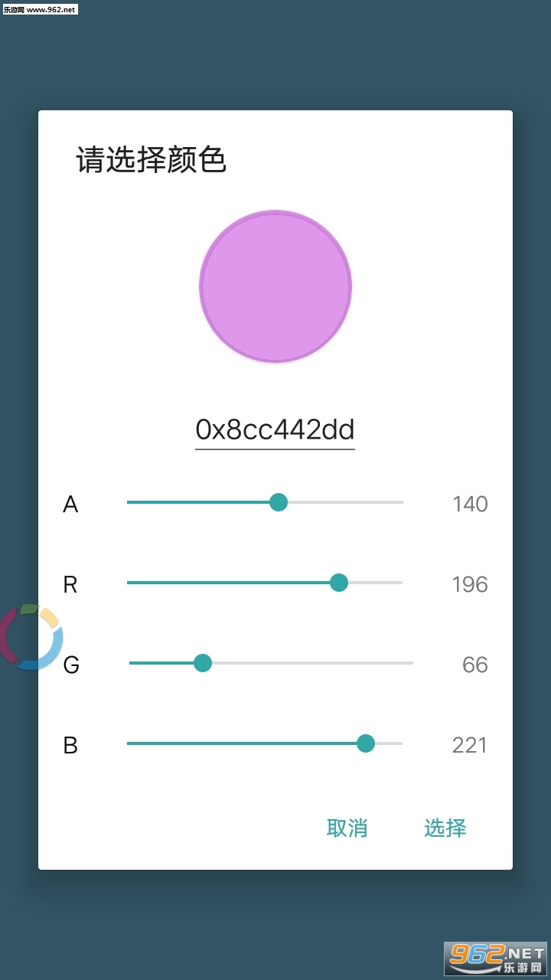Click the G green slider thumb
The width and height of the screenshot is (551, 980).
coord(203,663)
